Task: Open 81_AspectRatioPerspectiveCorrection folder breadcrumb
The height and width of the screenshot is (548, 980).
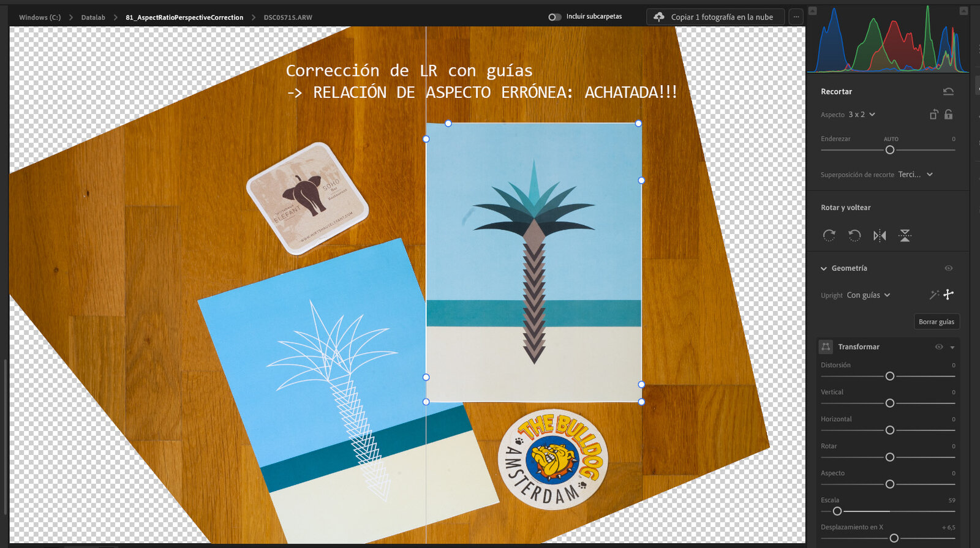Action: coord(184,17)
